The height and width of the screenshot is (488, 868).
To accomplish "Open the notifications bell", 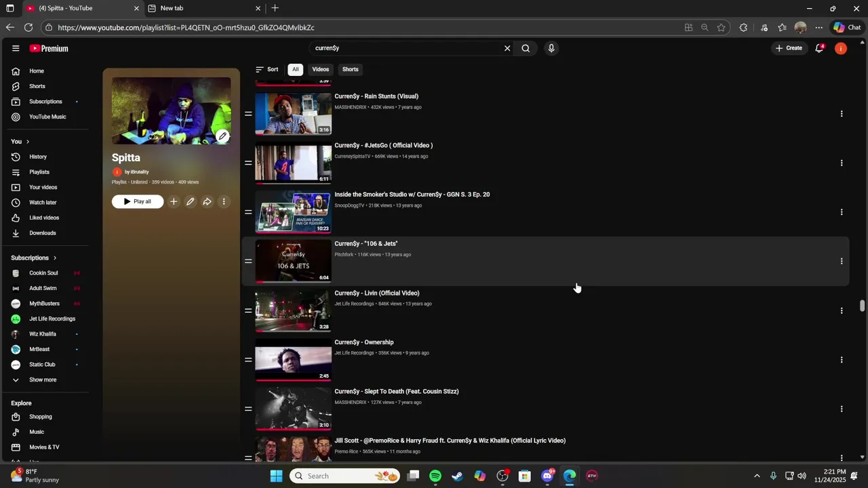I will pos(819,48).
